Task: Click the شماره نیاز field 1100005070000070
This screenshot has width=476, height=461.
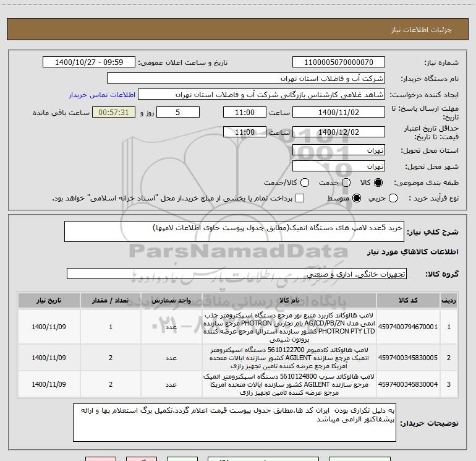Action: pyautogui.click(x=339, y=62)
